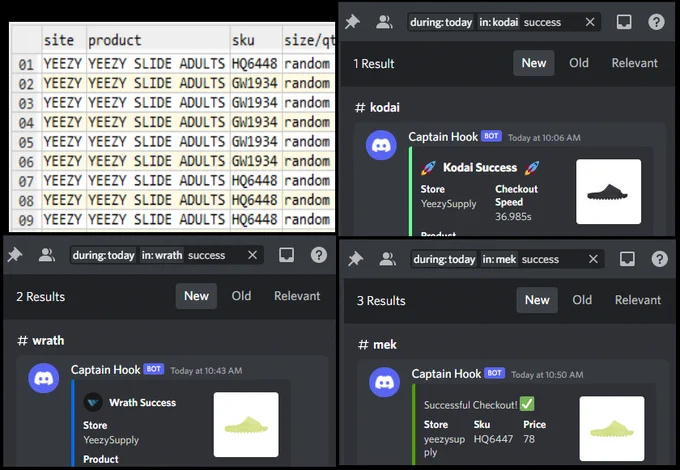Screen dimensions: 680x470
Task: Open green slide thumbnail in Wrath Success embed
Action: (x=246, y=424)
